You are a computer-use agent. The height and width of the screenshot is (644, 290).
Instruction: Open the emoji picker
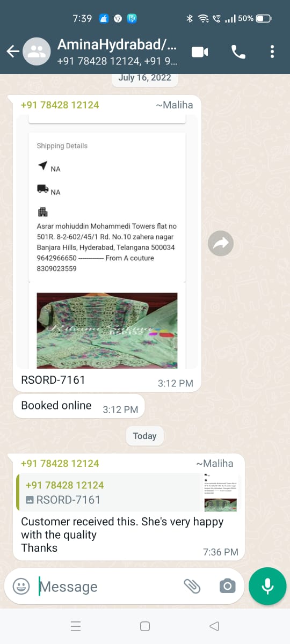tap(21, 586)
